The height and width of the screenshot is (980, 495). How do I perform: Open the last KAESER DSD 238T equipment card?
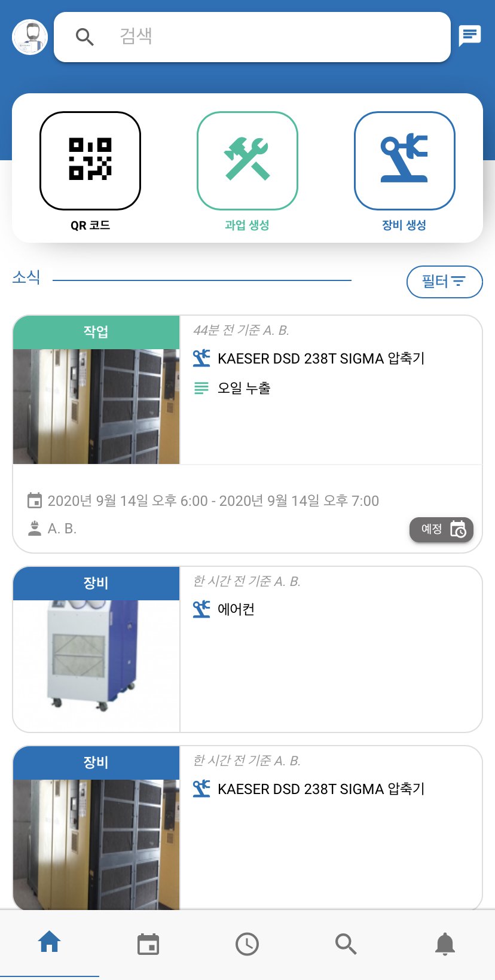247,828
